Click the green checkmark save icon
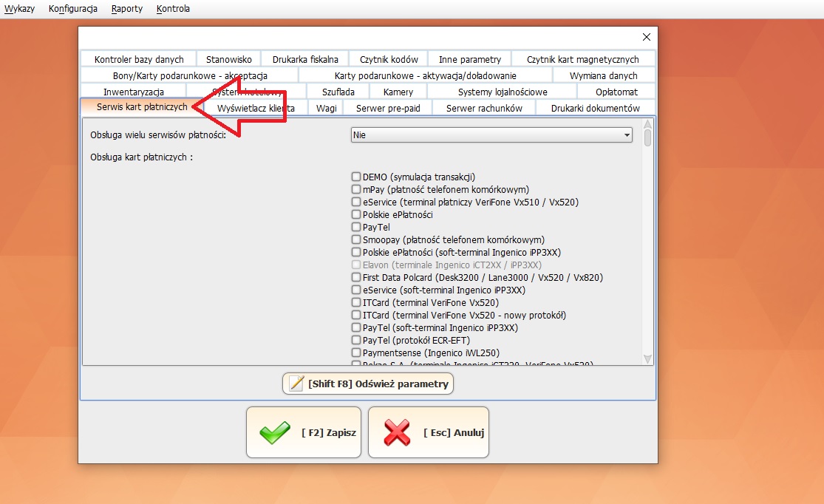The width and height of the screenshot is (824, 504). tap(274, 432)
